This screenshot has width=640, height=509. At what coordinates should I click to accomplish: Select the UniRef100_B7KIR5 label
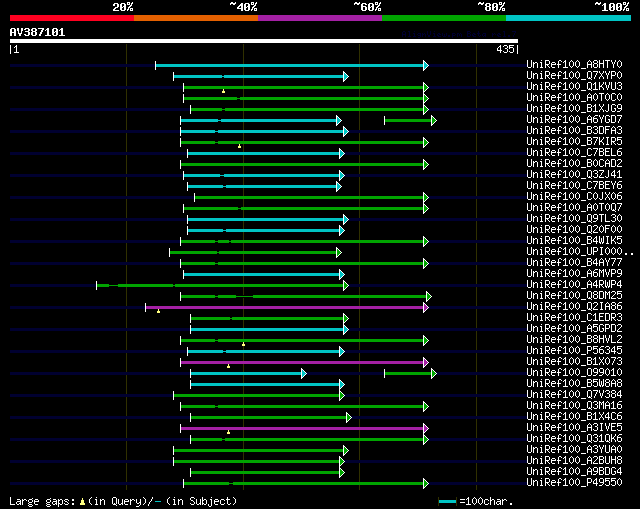[x=574, y=142]
